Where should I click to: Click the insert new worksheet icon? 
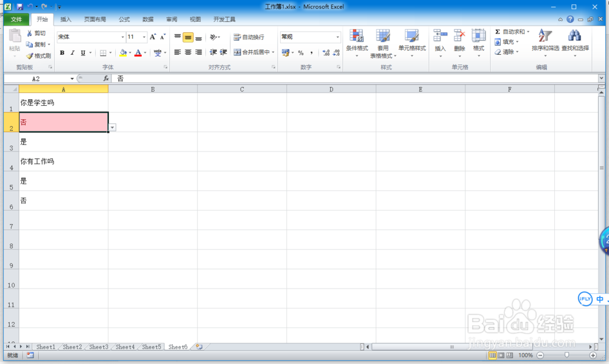(199, 347)
